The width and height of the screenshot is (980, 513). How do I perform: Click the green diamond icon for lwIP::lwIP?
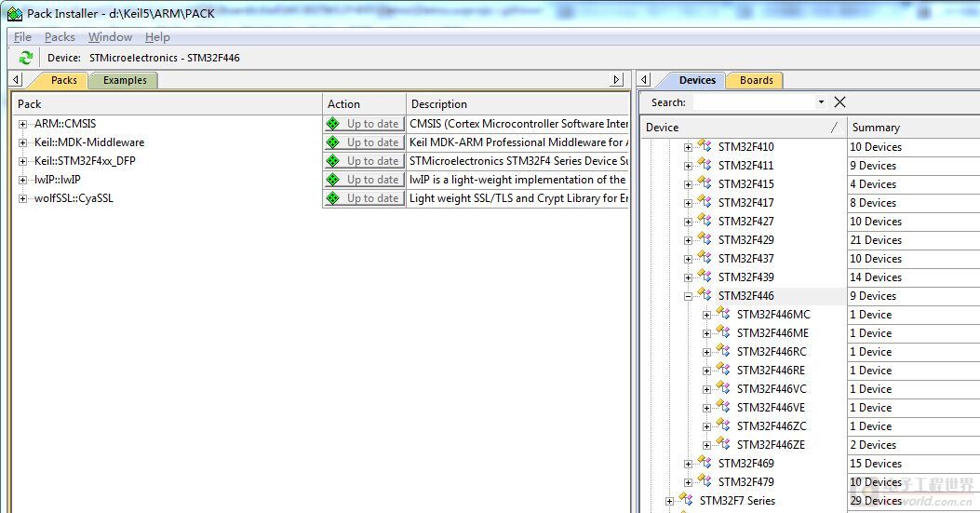click(x=333, y=180)
